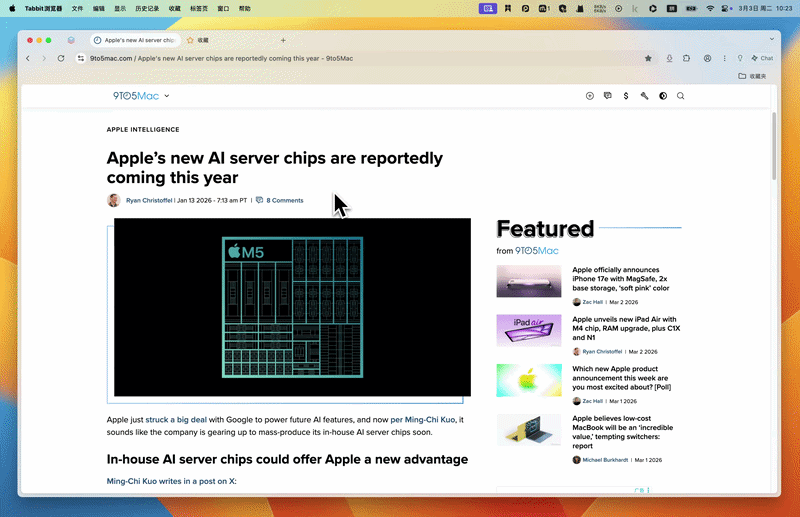Image resolution: width=800 pixels, height=517 pixels.
Task: Click the circled plus icon in site header
Action: point(590,96)
